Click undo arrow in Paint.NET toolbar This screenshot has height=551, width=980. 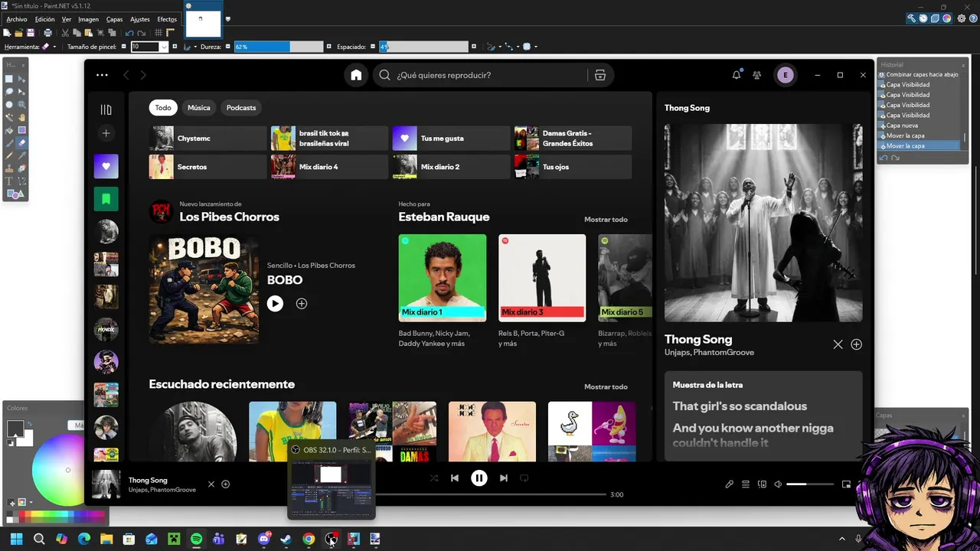coord(129,33)
